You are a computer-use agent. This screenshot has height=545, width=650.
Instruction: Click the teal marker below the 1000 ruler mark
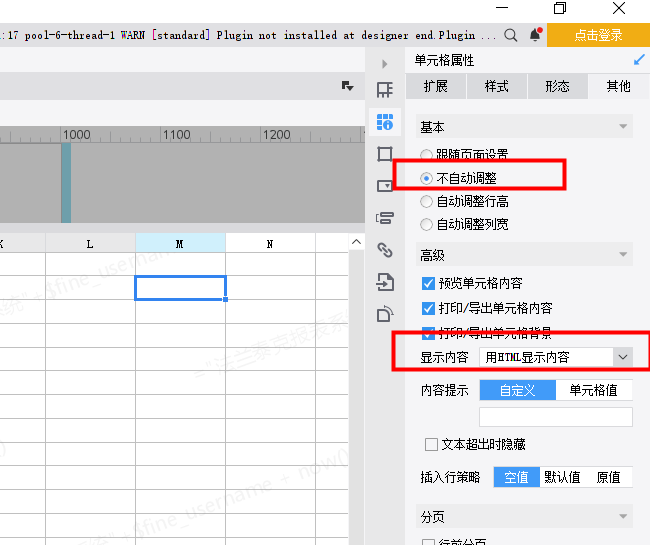pyautogui.click(x=66, y=183)
